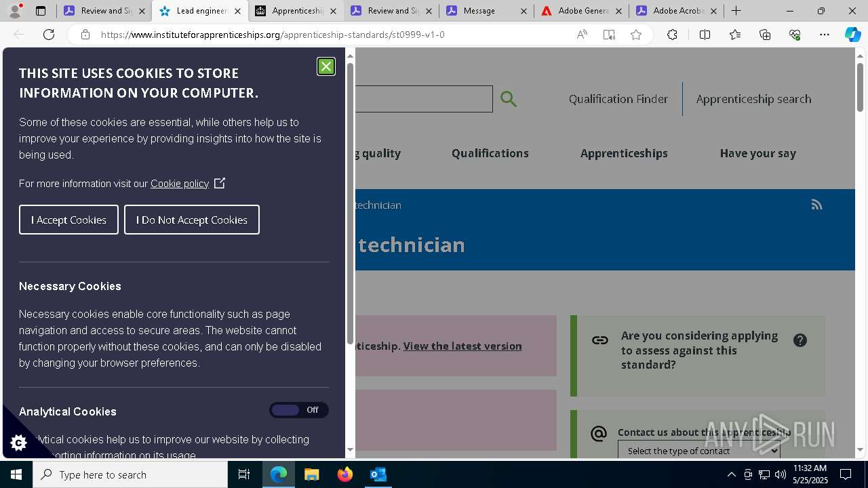Open Edge Settings and more menu
The height and width of the screenshot is (488, 868).
point(825,35)
